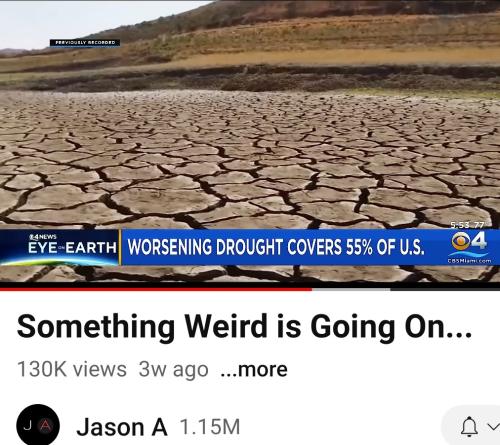Click the CBS 4 logo in video
500x445 pixels.
click(470, 241)
